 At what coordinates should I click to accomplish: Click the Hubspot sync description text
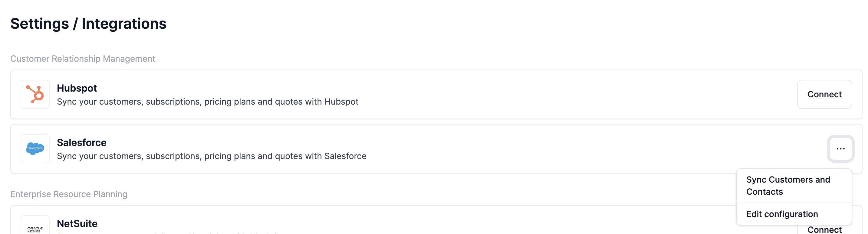[208, 102]
